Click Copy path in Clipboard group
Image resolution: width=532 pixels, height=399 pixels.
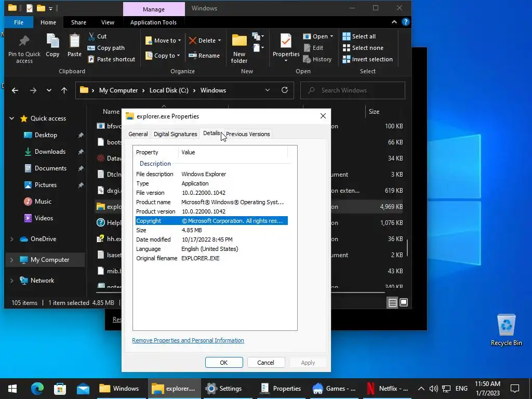coord(106,48)
